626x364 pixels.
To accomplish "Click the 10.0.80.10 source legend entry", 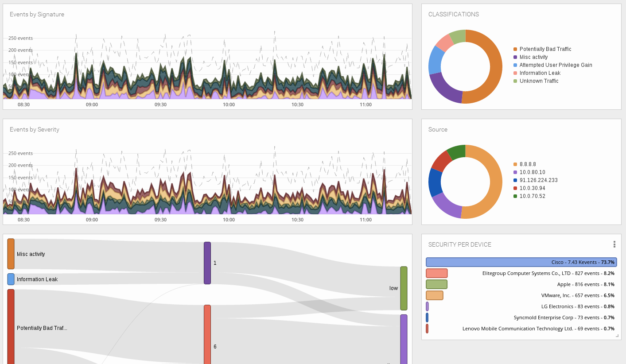I will click(529, 172).
